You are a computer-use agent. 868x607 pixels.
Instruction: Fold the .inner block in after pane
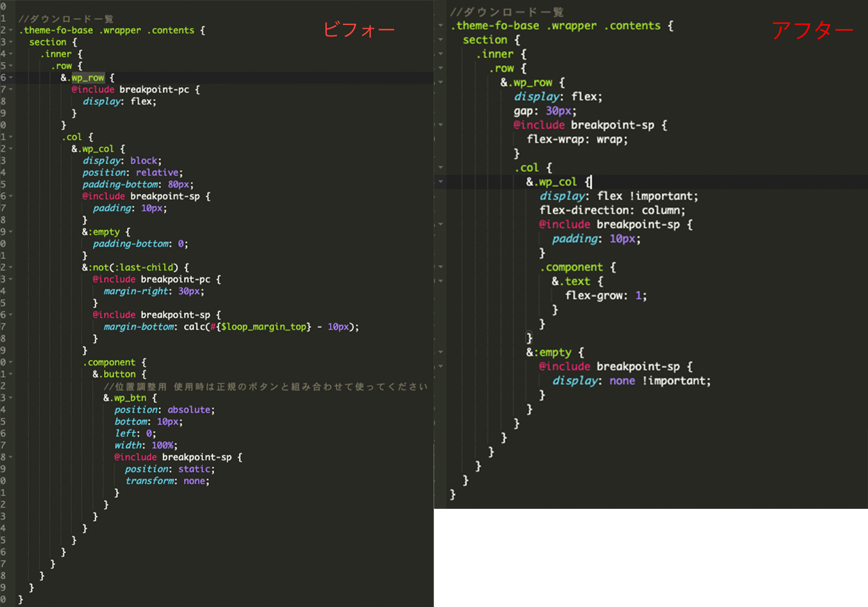coord(441,54)
